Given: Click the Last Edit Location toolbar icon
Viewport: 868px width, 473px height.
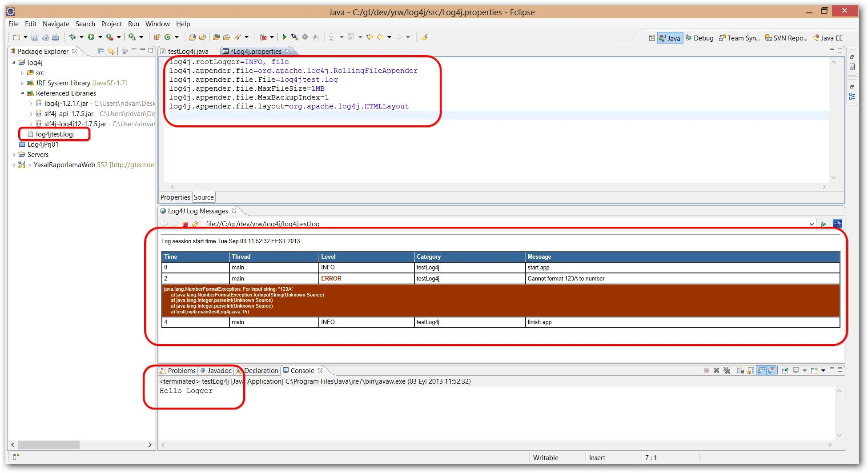Looking at the screenshot, I should coord(370,37).
